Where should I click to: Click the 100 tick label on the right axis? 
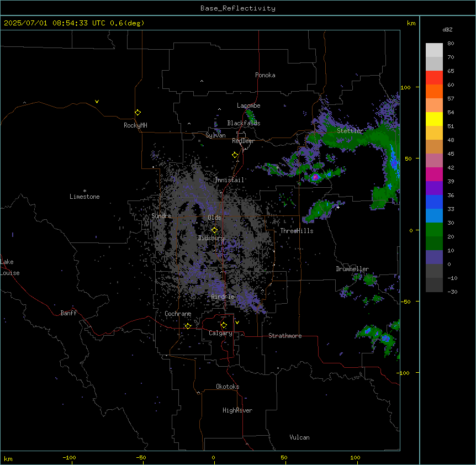(405, 87)
